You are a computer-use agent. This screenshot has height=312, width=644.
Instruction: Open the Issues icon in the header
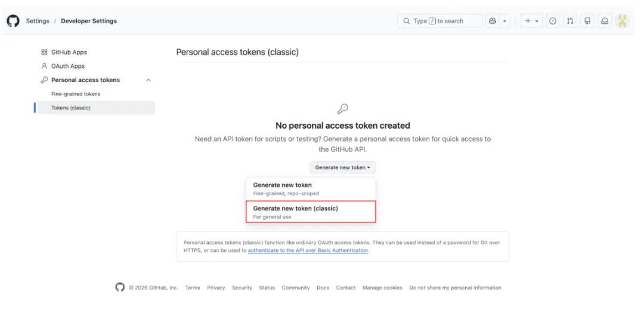click(553, 21)
